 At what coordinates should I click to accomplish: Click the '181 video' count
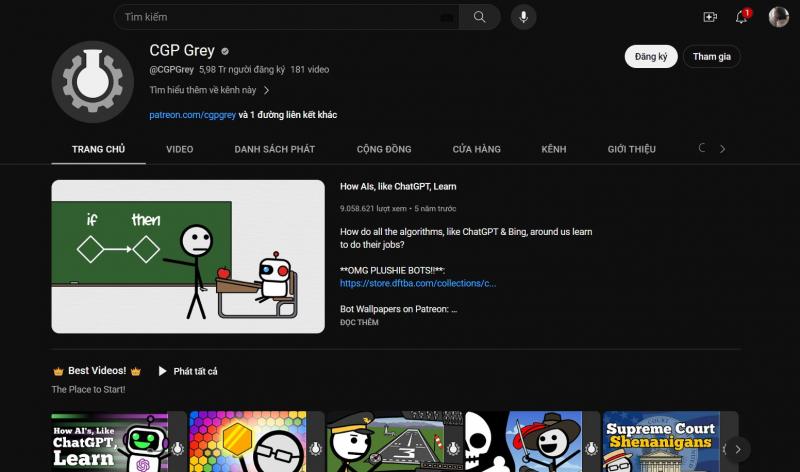pos(310,70)
